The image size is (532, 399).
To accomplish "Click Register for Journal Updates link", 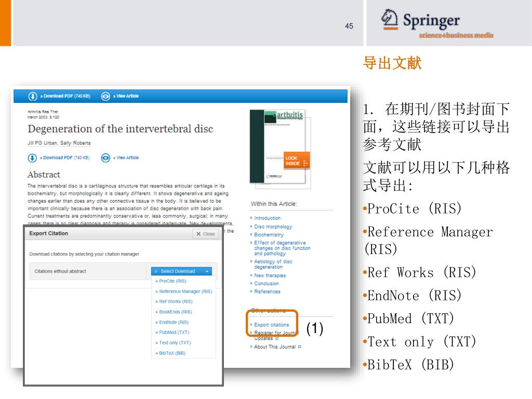I will (x=275, y=336).
